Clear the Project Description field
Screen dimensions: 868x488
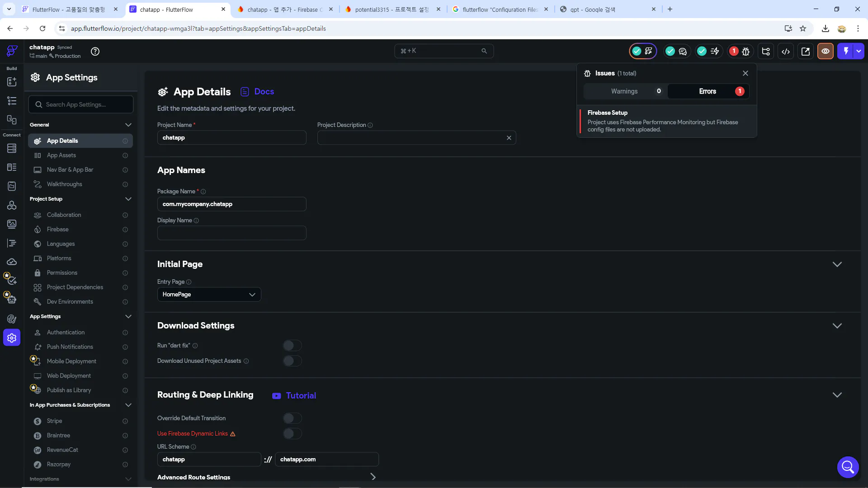509,138
